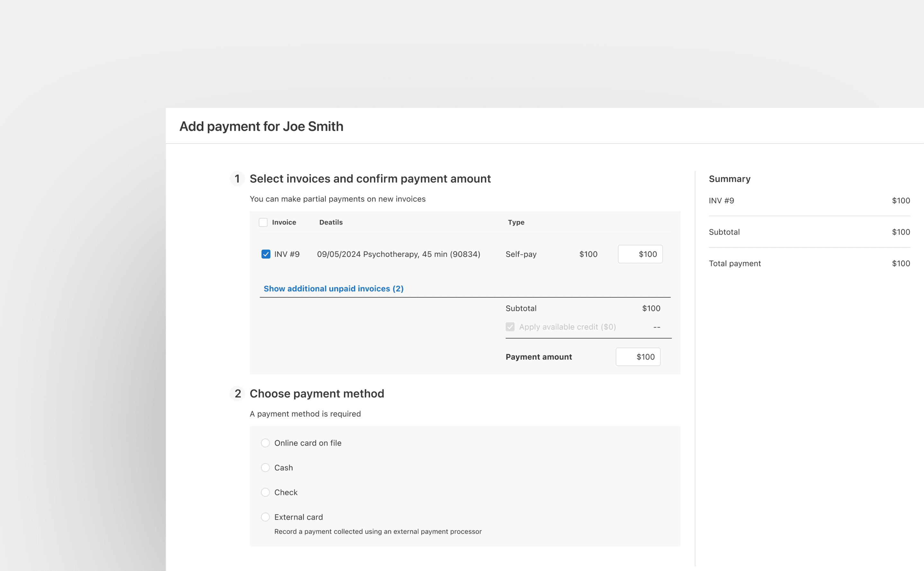Select the Check payment method
Image resolution: width=924 pixels, height=571 pixels.
[x=265, y=492]
